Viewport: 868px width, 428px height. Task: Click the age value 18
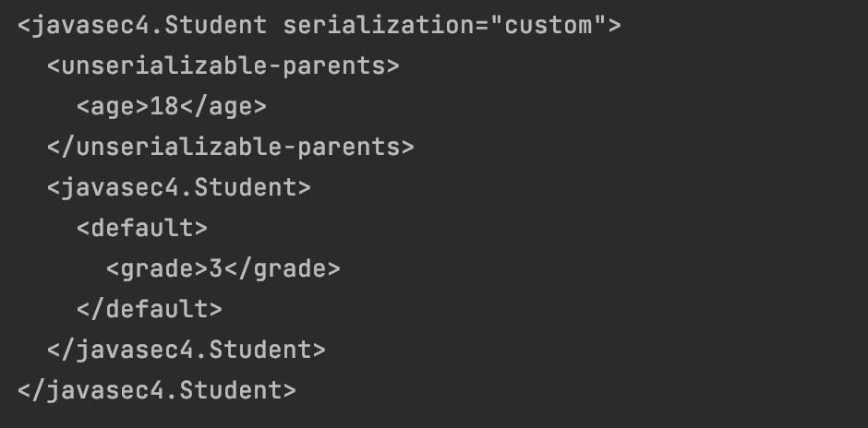point(163,107)
